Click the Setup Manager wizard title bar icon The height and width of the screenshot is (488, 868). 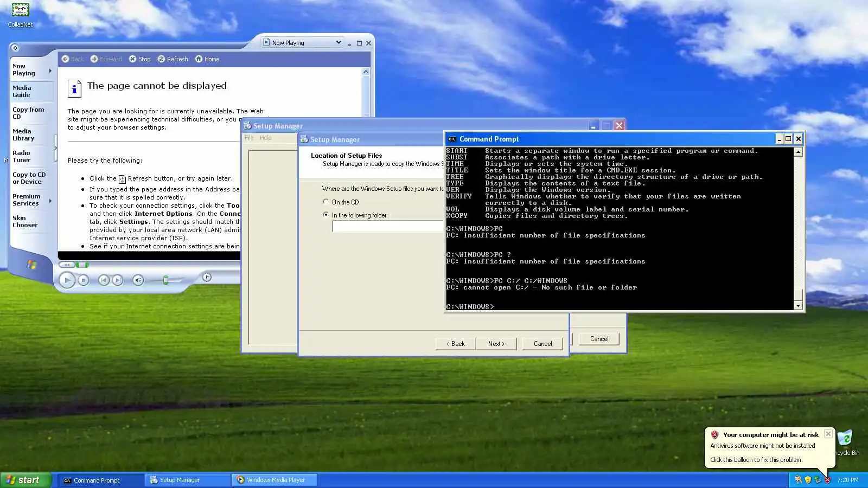pos(304,139)
